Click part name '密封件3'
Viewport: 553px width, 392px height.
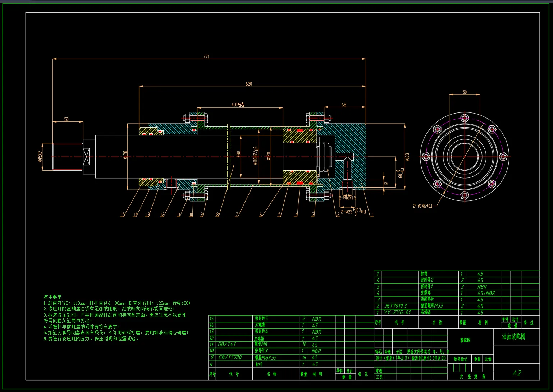click(x=261, y=351)
